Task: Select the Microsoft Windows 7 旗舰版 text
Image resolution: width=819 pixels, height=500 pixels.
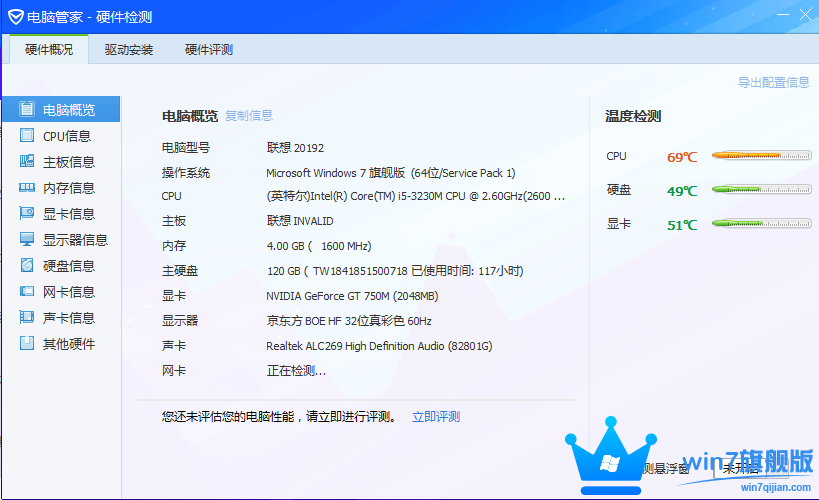Action: click(x=391, y=173)
